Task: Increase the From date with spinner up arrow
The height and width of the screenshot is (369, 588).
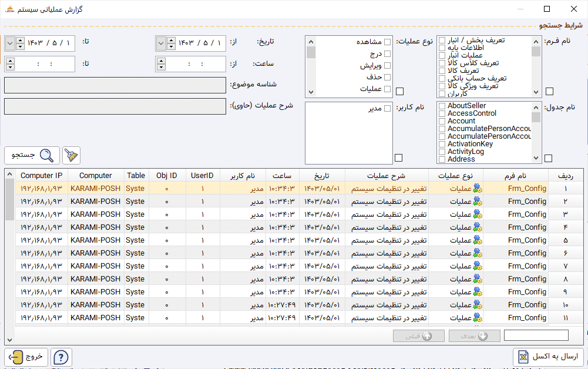Action: [171, 40]
